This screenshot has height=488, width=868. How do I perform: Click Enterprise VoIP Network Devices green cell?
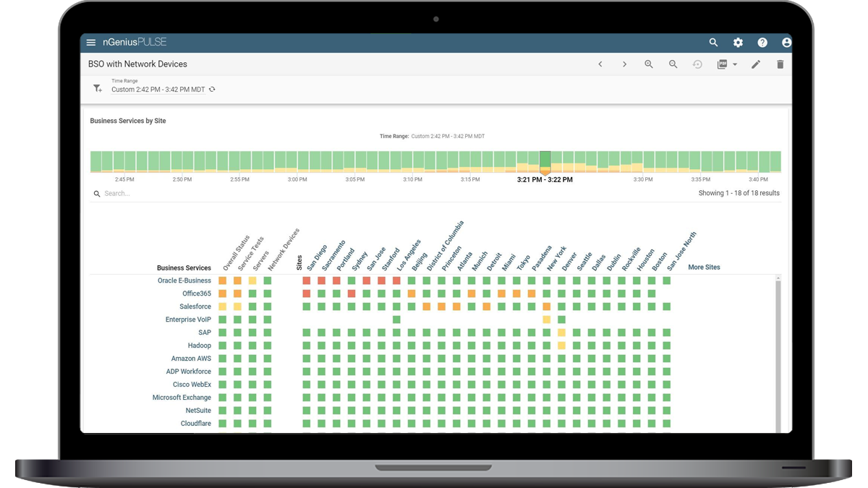coord(268,320)
